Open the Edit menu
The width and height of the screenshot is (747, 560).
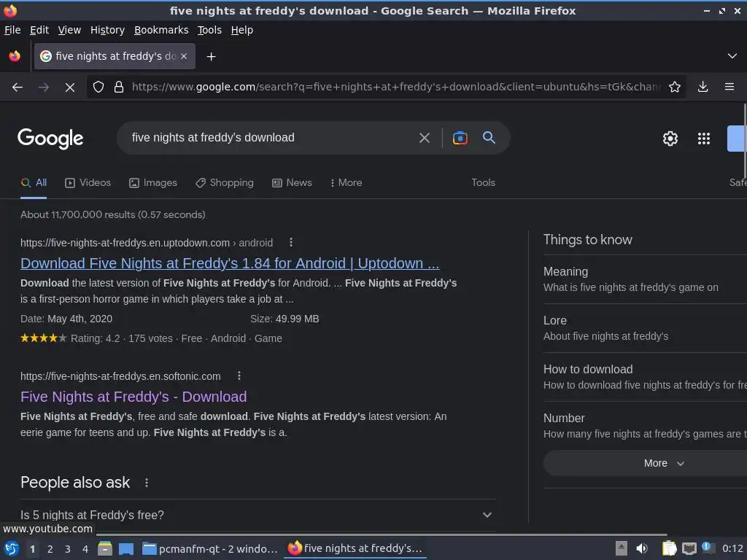39,30
